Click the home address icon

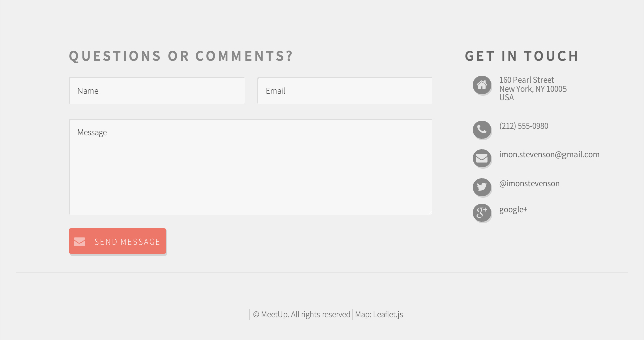[x=481, y=85]
